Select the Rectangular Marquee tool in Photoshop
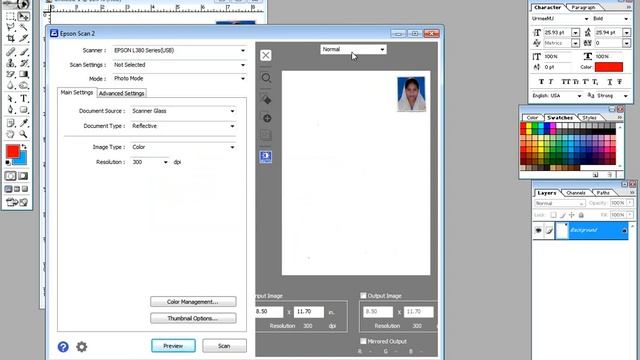 click(x=11, y=16)
